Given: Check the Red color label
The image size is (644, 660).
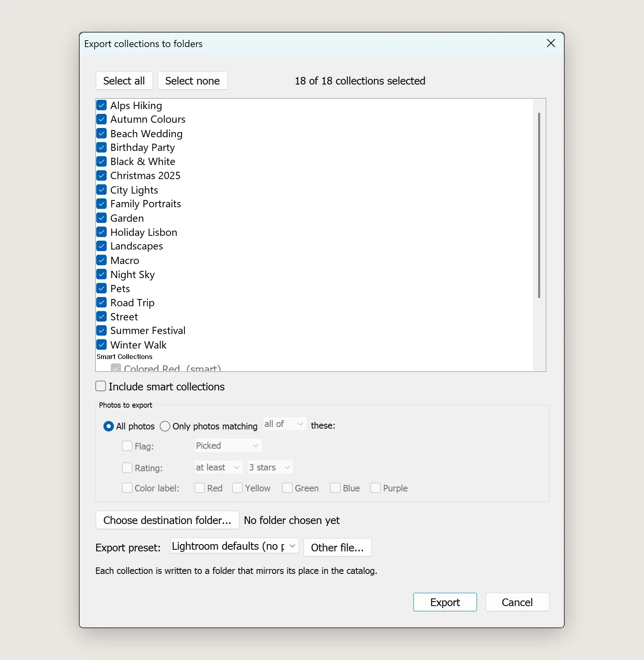Looking at the screenshot, I should click(x=200, y=488).
